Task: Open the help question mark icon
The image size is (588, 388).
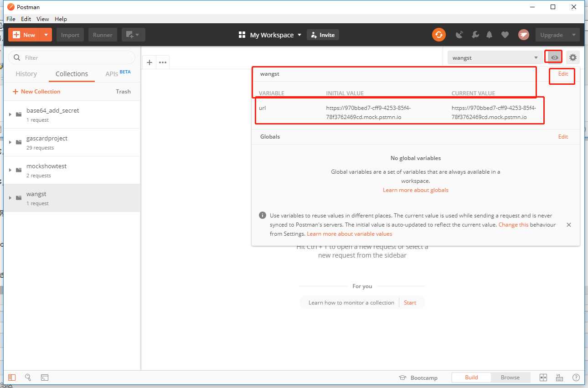Action: coord(576,378)
